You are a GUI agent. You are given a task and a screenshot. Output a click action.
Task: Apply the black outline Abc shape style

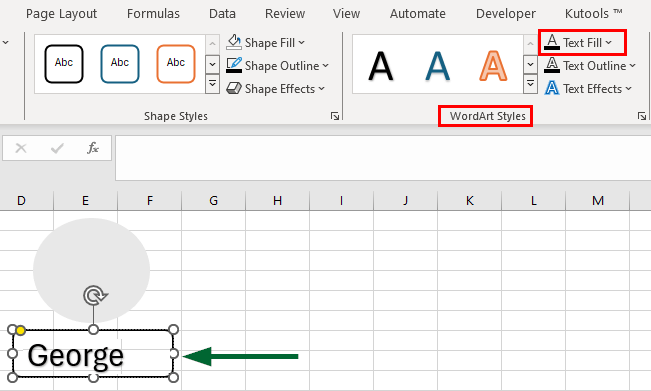64,64
